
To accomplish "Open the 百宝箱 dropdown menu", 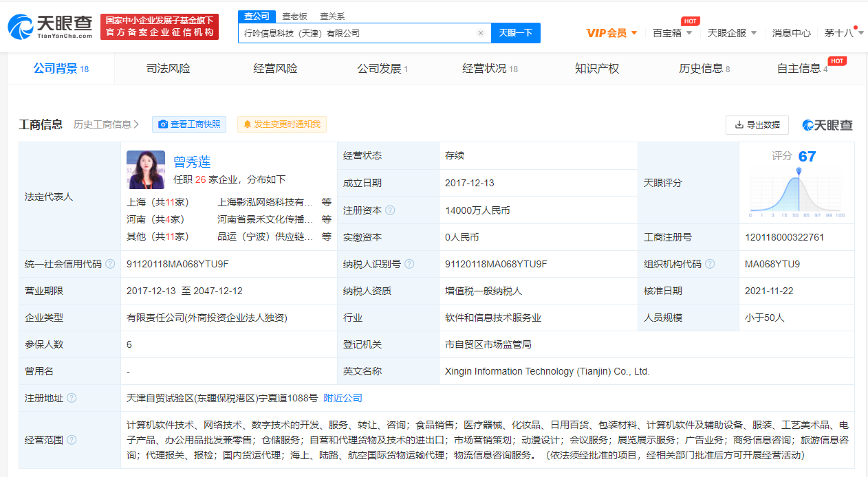I will tap(672, 33).
